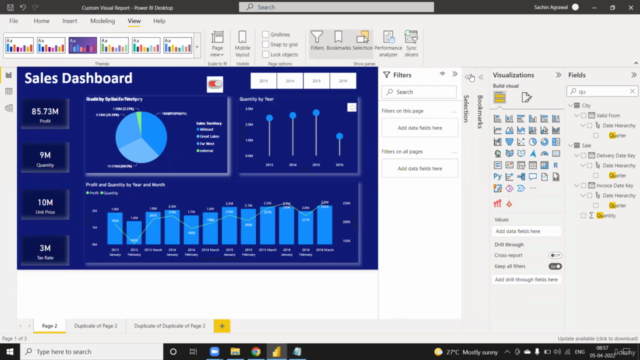Toggle the Keep all filters switch
The height and width of the screenshot is (360, 640).
(x=555, y=267)
